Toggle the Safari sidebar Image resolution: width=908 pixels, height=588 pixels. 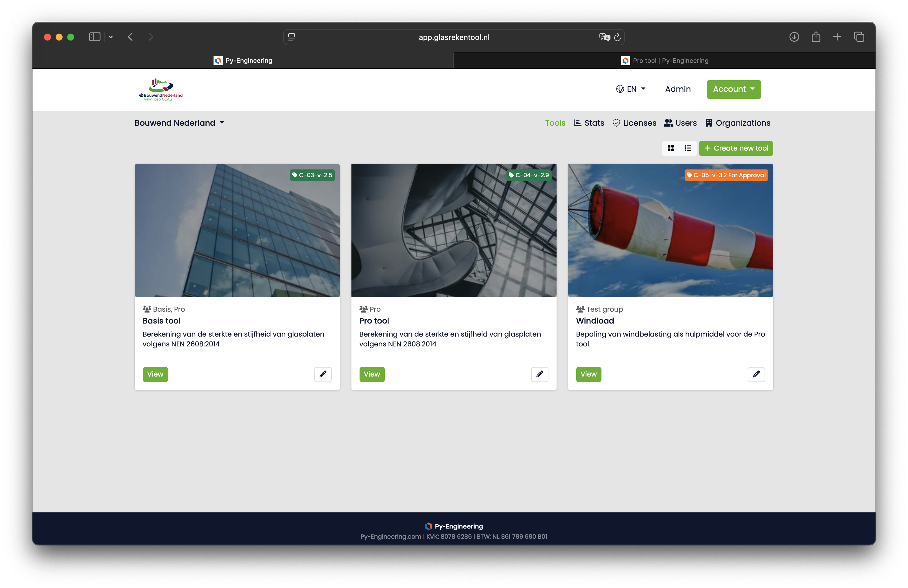[x=95, y=37]
